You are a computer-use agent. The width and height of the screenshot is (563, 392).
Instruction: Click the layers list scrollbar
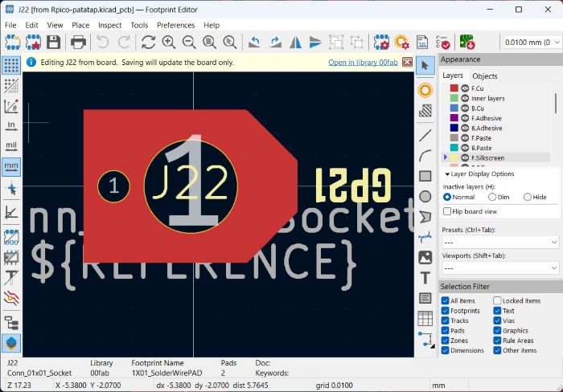pyautogui.click(x=556, y=104)
